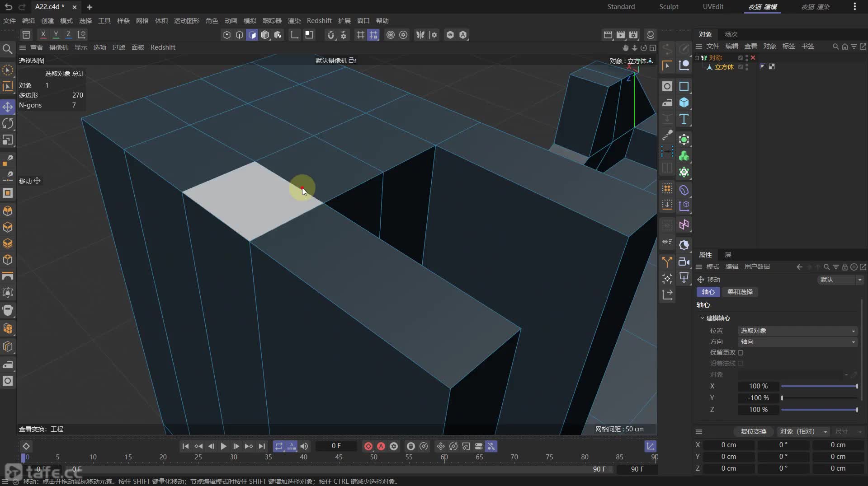
Task: Open the Camera object icon
Action: click(x=684, y=262)
